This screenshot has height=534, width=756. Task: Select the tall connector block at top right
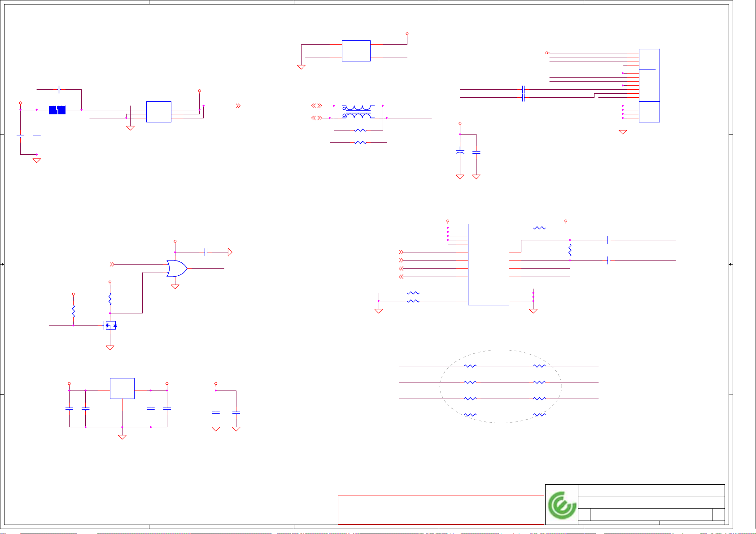649,85
